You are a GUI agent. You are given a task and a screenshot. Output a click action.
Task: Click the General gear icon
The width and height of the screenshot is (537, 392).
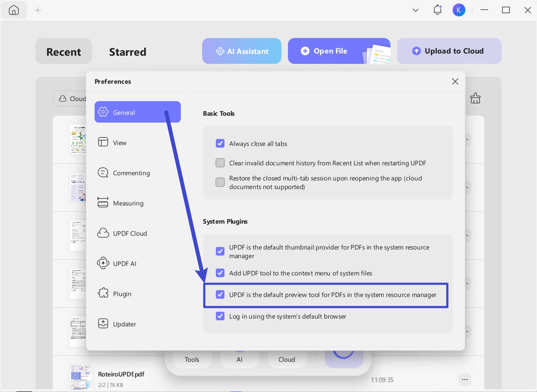point(103,112)
